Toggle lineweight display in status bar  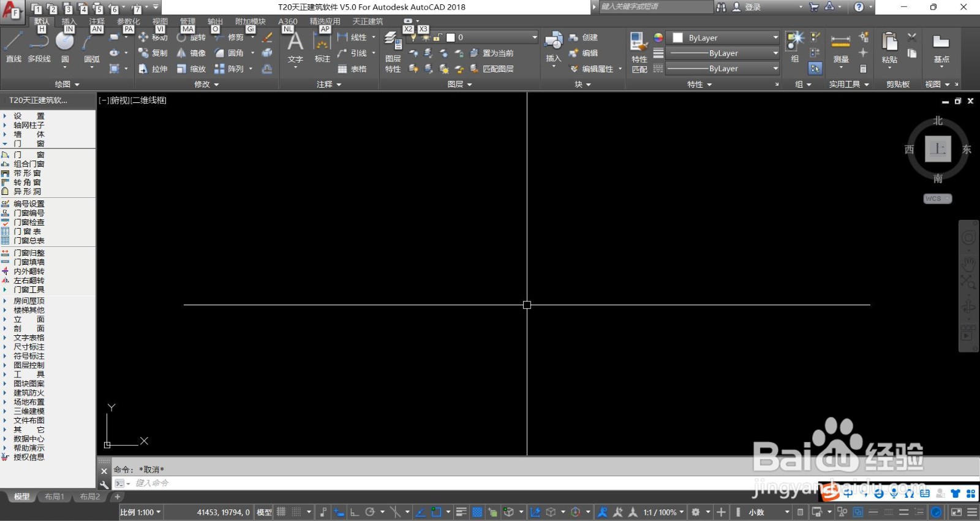(462, 512)
